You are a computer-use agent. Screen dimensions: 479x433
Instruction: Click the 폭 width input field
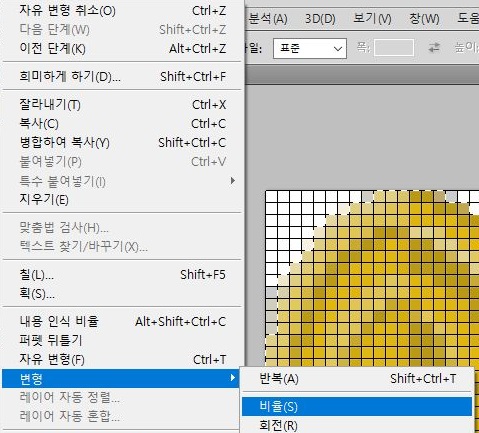pyautogui.click(x=394, y=48)
